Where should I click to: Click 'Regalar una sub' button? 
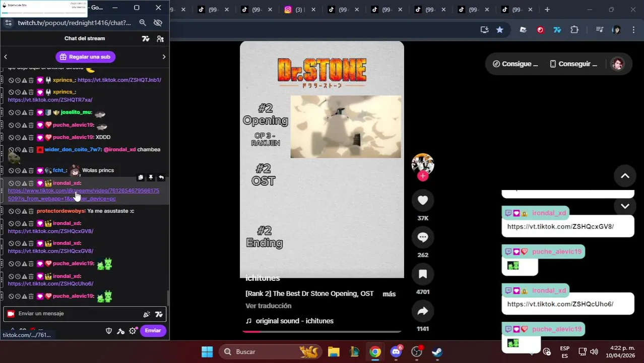point(86,57)
